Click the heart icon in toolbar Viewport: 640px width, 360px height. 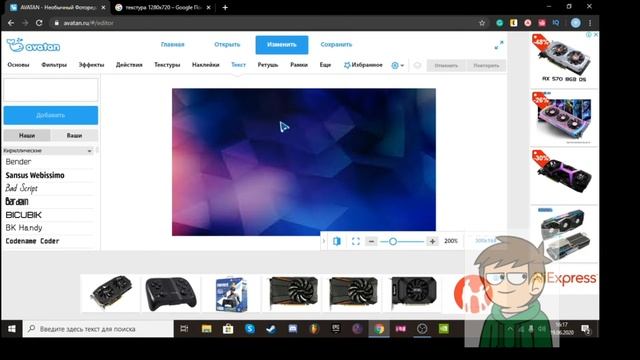click(417, 65)
